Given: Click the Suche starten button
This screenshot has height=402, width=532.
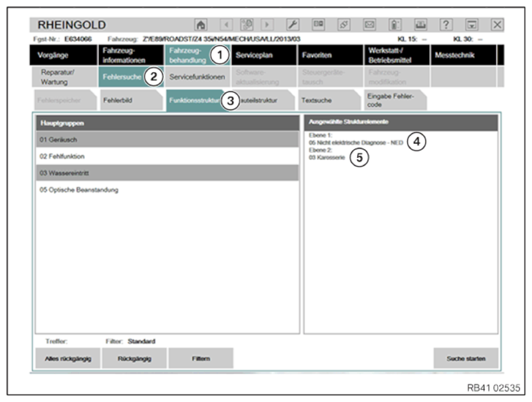Looking at the screenshot, I should [x=466, y=358].
